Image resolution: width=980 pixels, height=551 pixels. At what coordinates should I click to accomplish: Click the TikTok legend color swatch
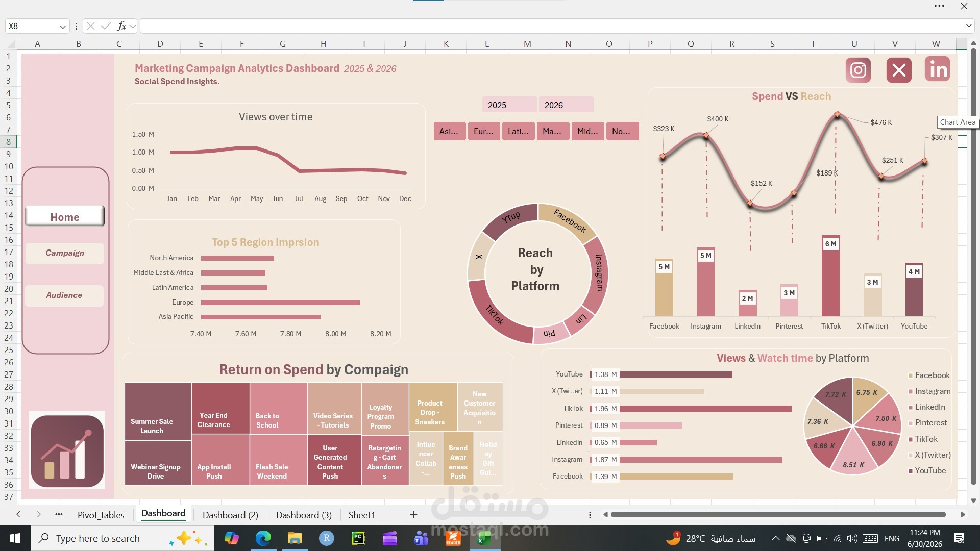pos(911,439)
